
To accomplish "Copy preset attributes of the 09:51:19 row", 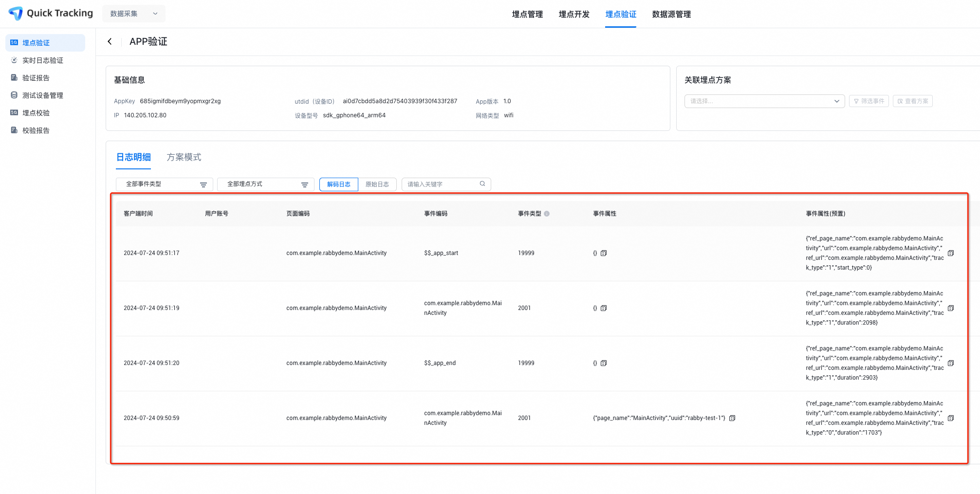I will coord(951,308).
